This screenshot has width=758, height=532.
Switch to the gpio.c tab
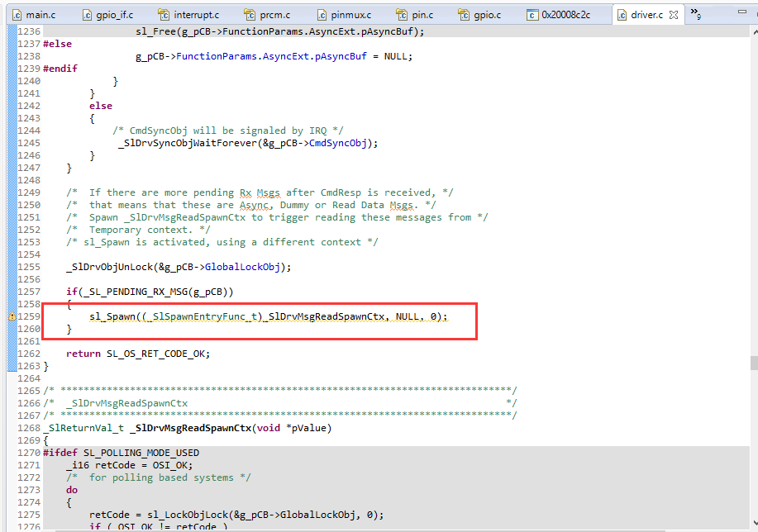pos(479,15)
